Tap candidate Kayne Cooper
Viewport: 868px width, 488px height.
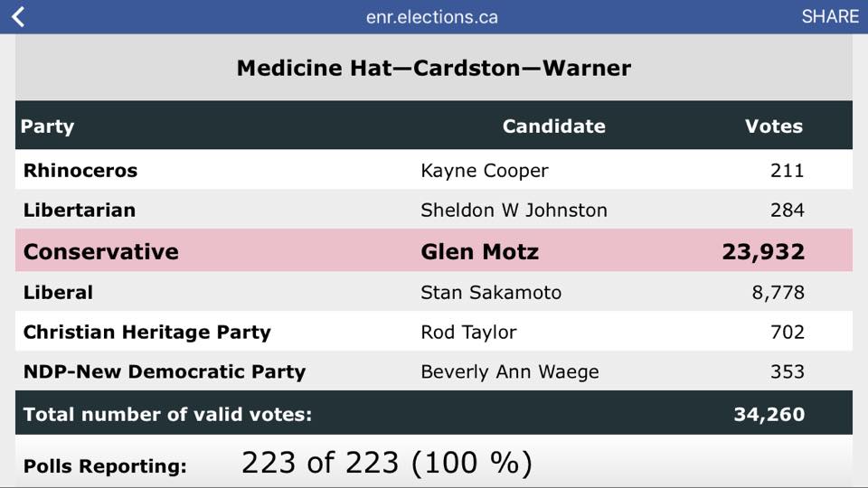click(484, 170)
